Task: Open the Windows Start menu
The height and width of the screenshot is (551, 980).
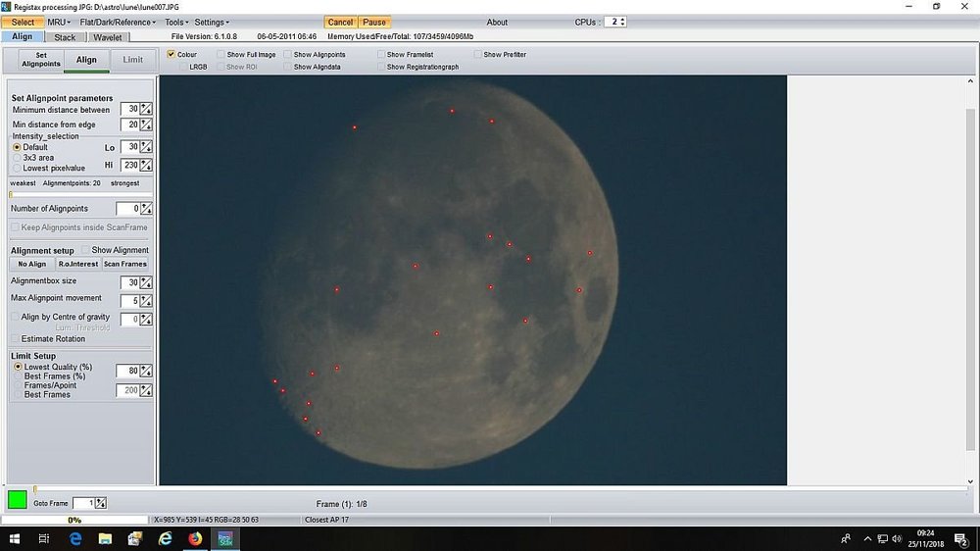Action: tap(15, 538)
